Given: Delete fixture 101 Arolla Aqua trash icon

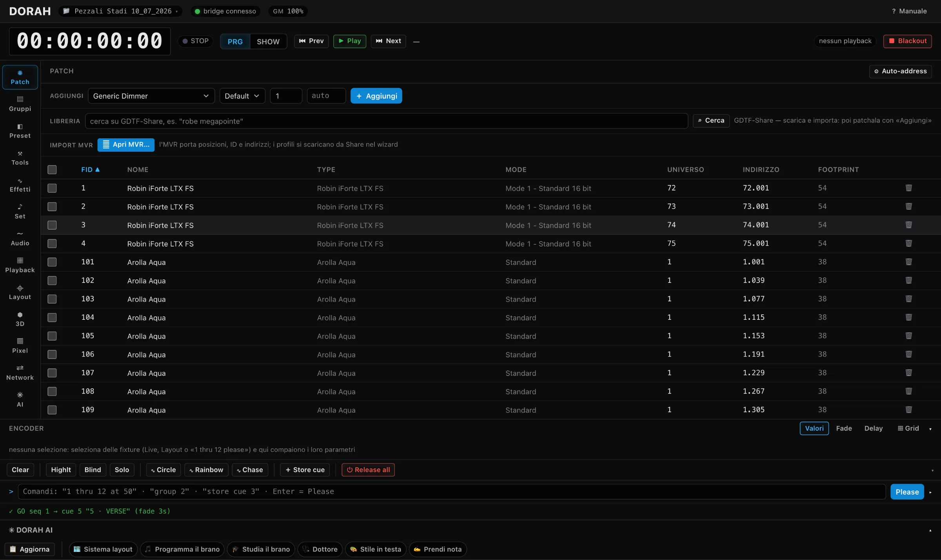Looking at the screenshot, I should point(908,262).
